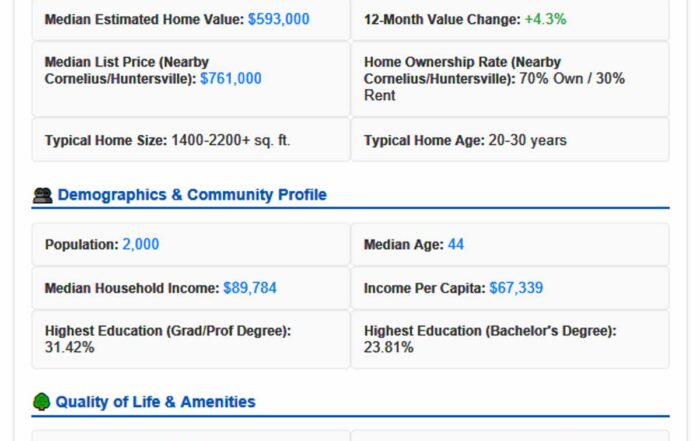The width and height of the screenshot is (700, 441).
Task: Click the median age value 44
Action: 456,244
